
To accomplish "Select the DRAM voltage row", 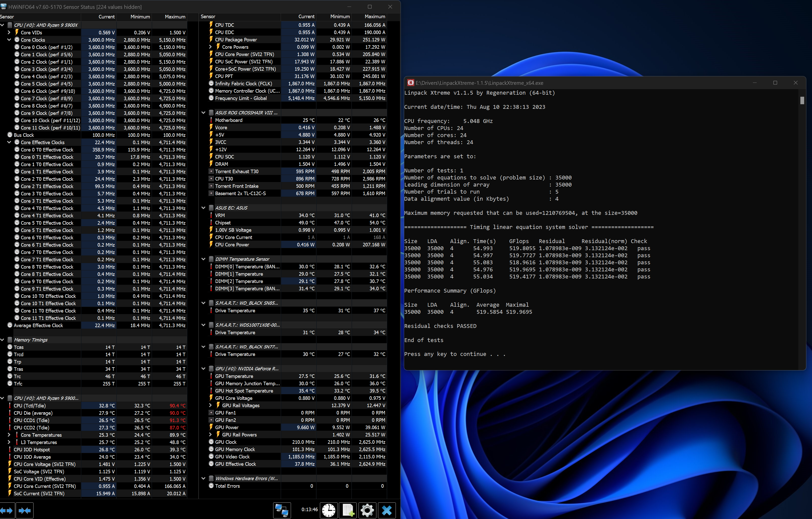I will [x=293, y=164].
